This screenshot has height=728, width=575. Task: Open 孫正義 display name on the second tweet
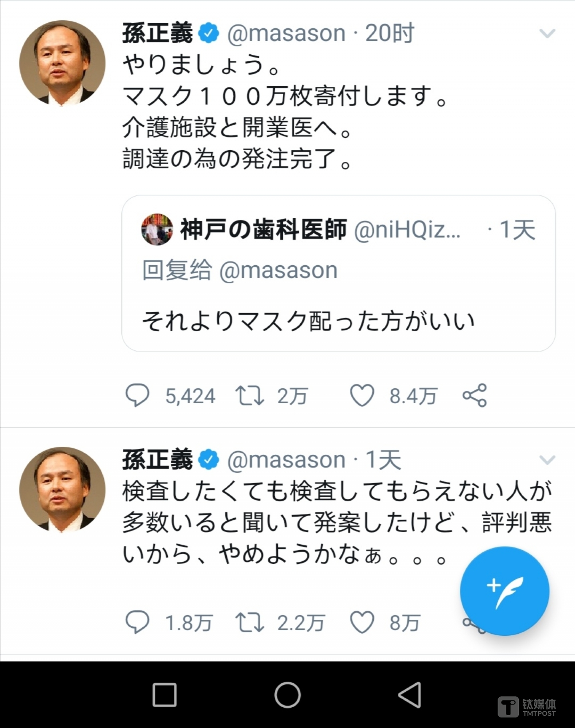point(157,459)
